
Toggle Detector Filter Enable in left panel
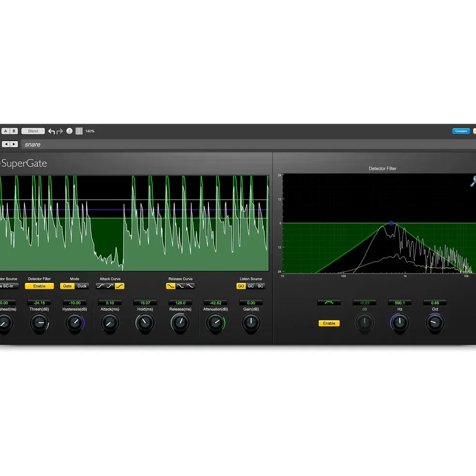pyautogui.click(x=39, y=286)
